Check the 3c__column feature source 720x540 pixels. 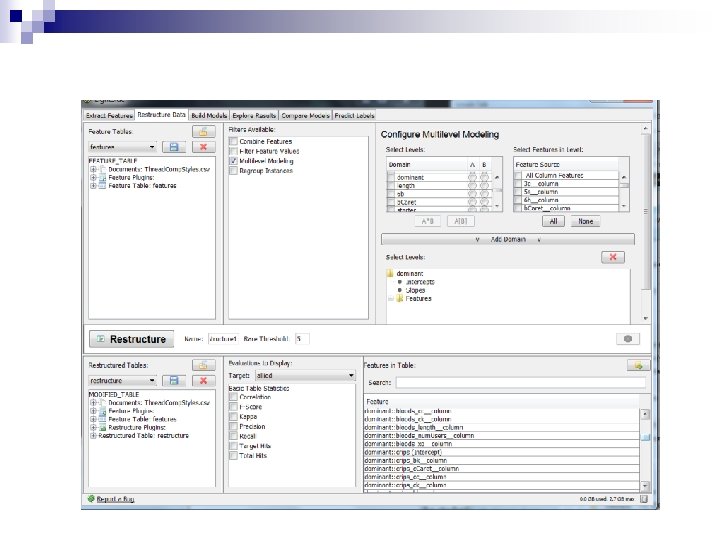coord(518,184)
